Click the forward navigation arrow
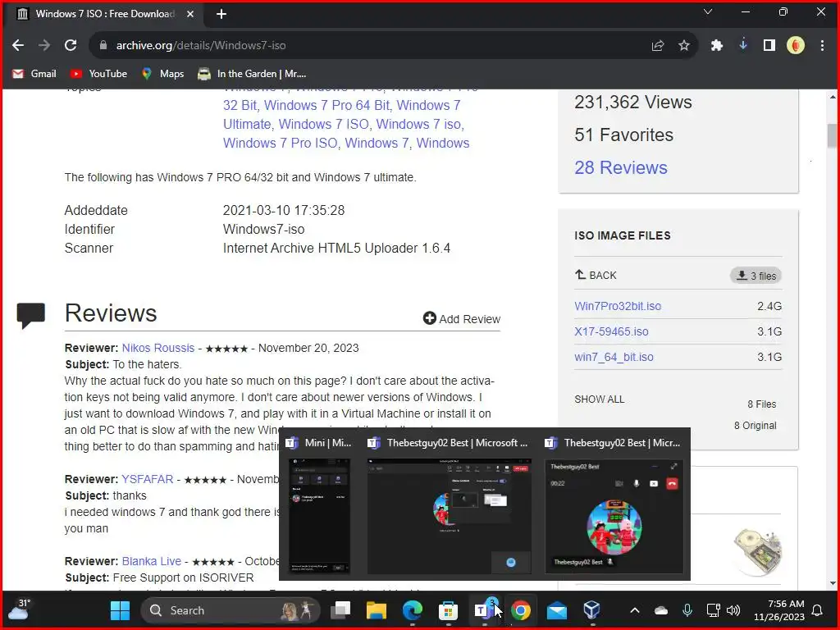Image resolution: width=840 pixels, height=630 pixels. [44, 46]
